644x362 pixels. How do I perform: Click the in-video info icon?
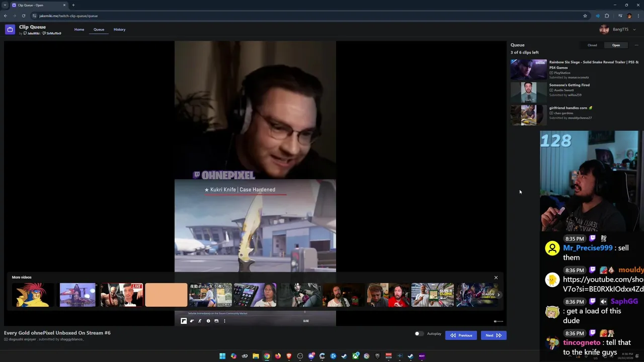tap(208, 321)
